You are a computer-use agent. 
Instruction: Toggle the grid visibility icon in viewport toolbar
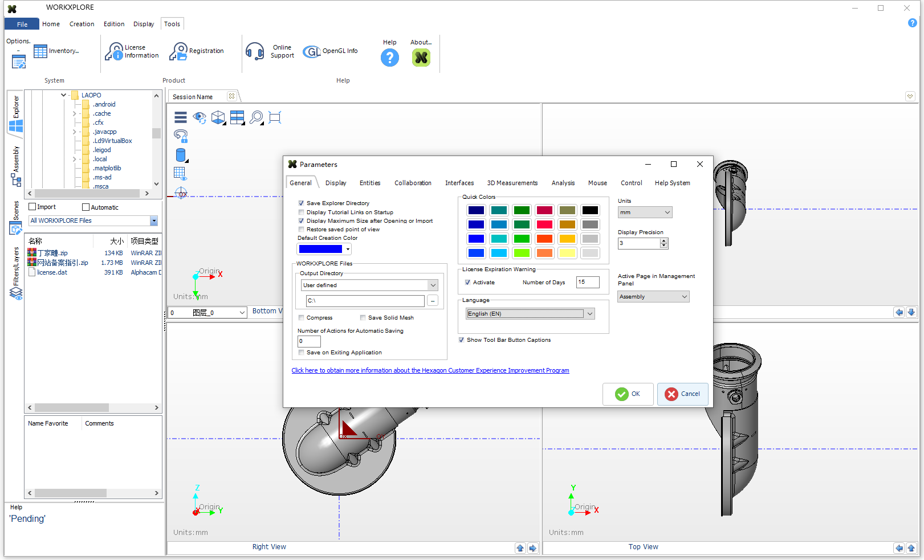(180, 173)
